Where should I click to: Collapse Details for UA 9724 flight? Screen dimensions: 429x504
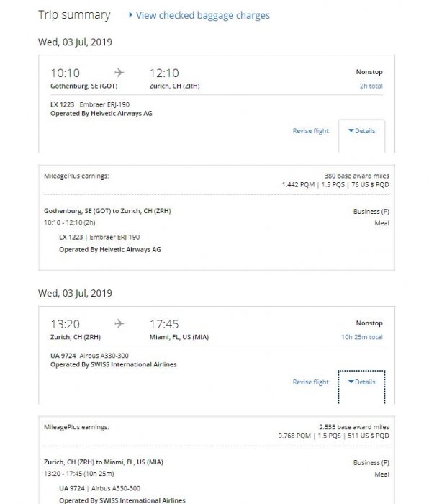362,382
